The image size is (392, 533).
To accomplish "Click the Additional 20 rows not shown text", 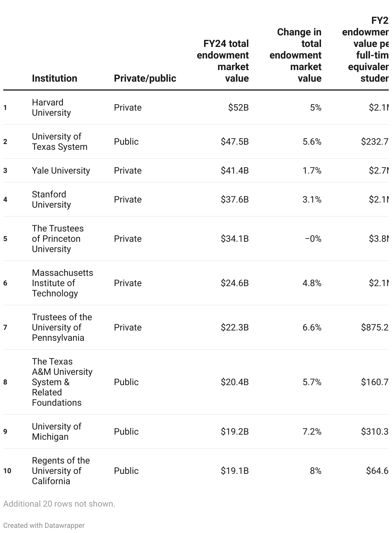I will [59, 504].
